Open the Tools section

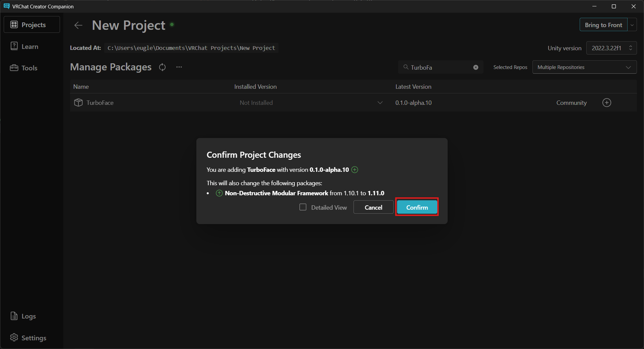pos(24,68)
